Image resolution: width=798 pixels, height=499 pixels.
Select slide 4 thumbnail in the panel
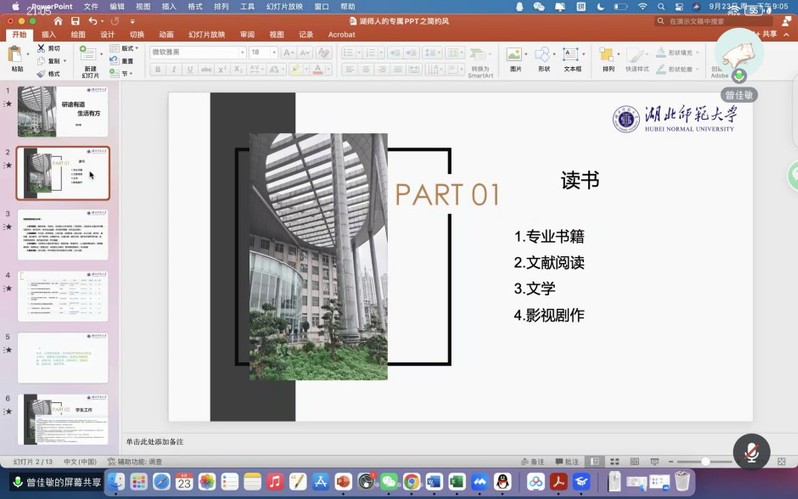coord(62,296)
